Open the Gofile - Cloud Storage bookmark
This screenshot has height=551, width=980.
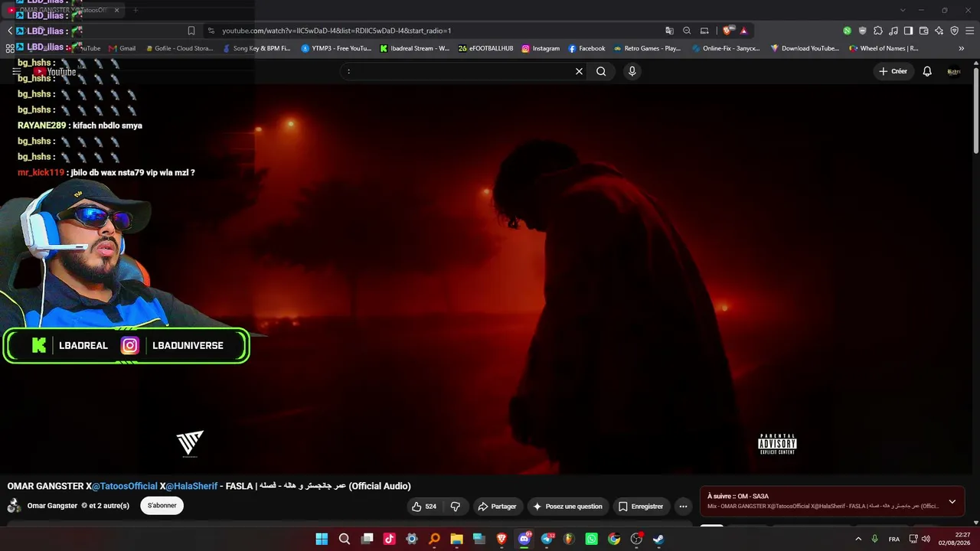tap(178, 48)
